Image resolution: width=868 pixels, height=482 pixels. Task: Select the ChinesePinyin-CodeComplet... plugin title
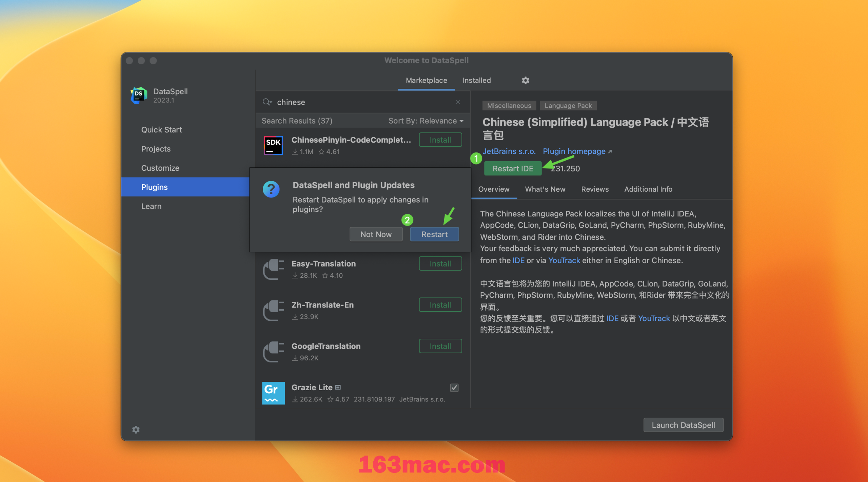coord(351,140)
